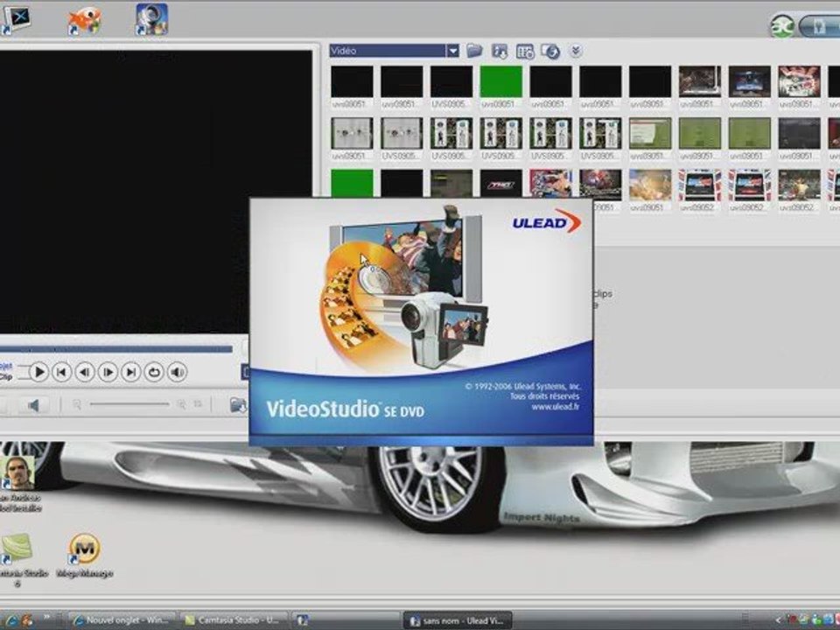Select the bright green clip in first row
Image resolution: width=840 pixels, height=630 pixels.
500,81
